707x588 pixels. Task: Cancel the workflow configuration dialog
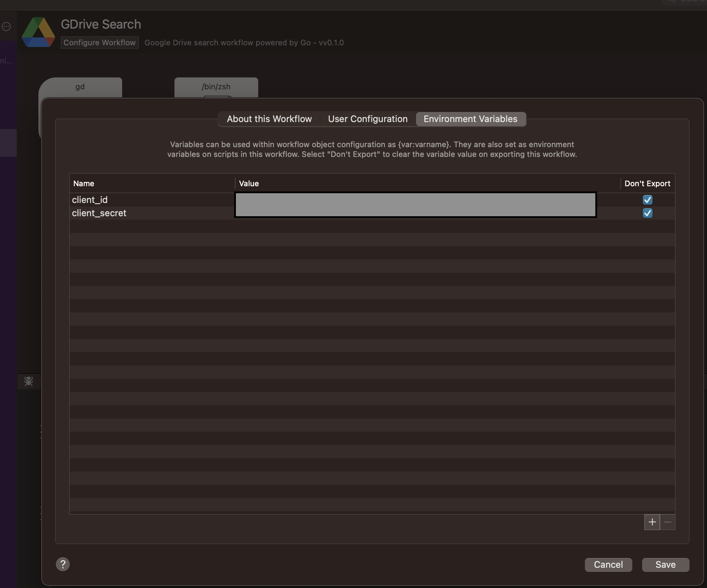point(608,565)
